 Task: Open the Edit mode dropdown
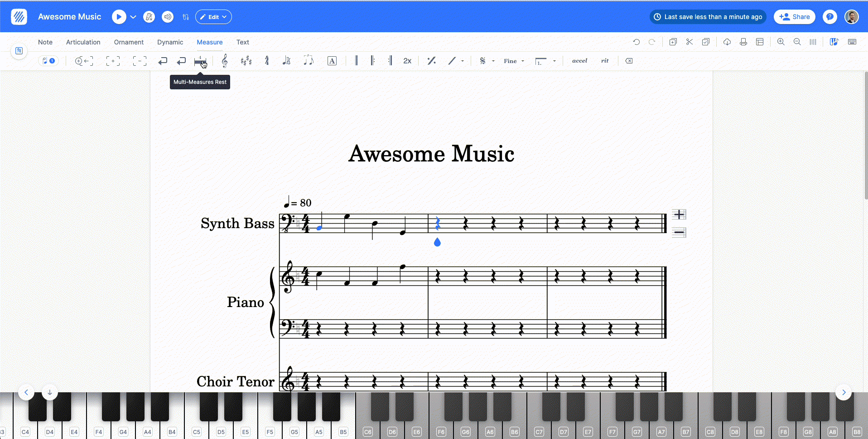(213, 17)
